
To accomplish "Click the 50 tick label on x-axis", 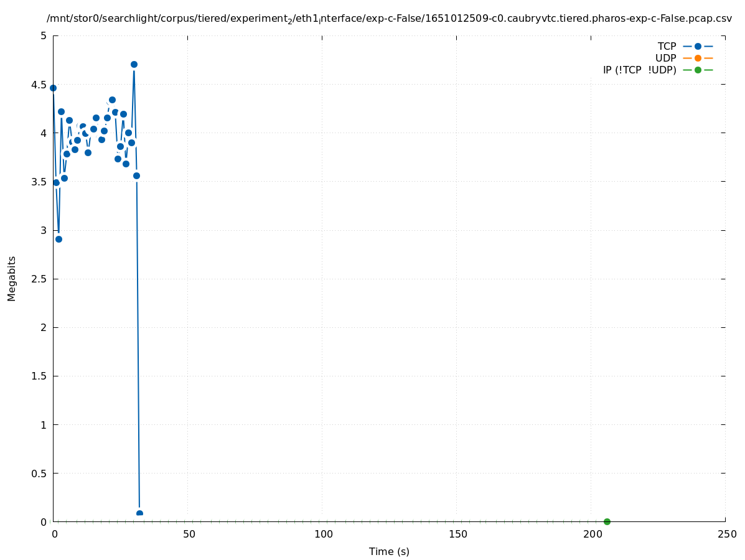I will [189, 534].
